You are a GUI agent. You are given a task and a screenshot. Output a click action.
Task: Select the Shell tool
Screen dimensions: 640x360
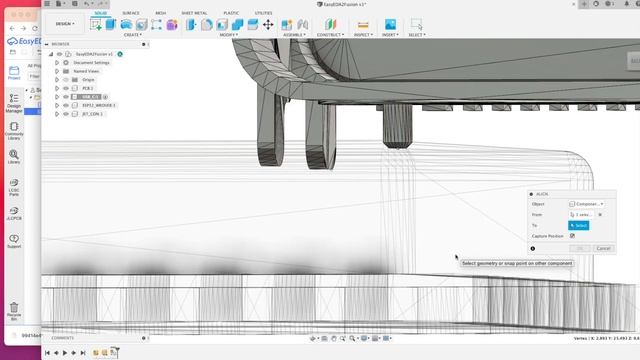point(222,24)
